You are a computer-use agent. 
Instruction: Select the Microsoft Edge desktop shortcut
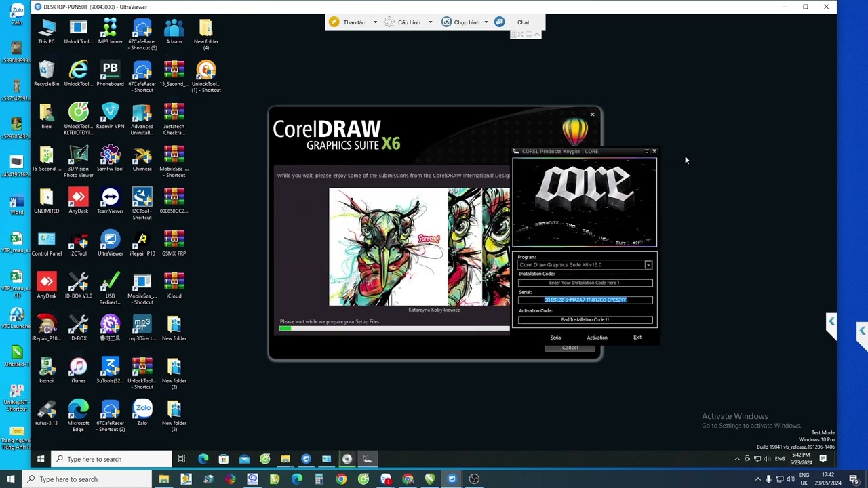tap(78, 416)
